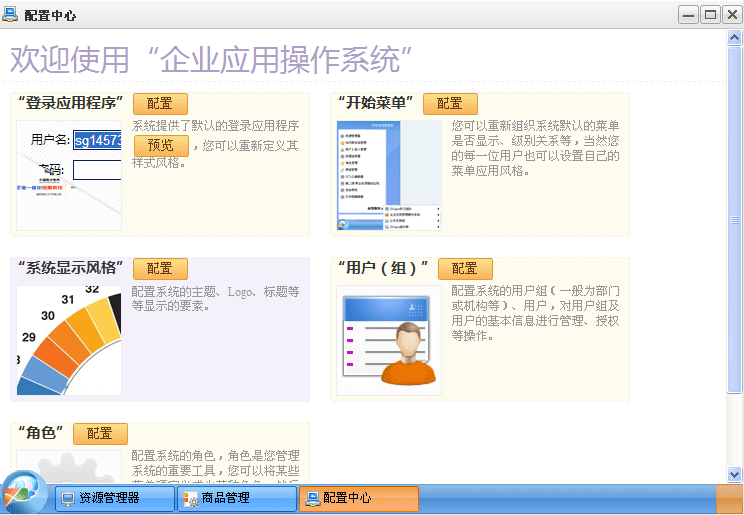Click the show-desktop area at taskbar end
Image resolution: width=744 pixels, height=515 pixels.
(x=729, y=498)
